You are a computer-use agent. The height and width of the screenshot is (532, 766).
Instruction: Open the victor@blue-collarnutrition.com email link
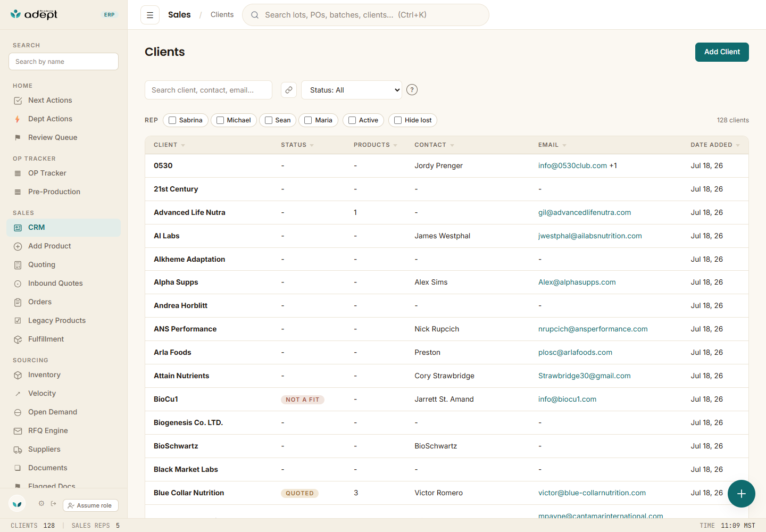[592, 493]
